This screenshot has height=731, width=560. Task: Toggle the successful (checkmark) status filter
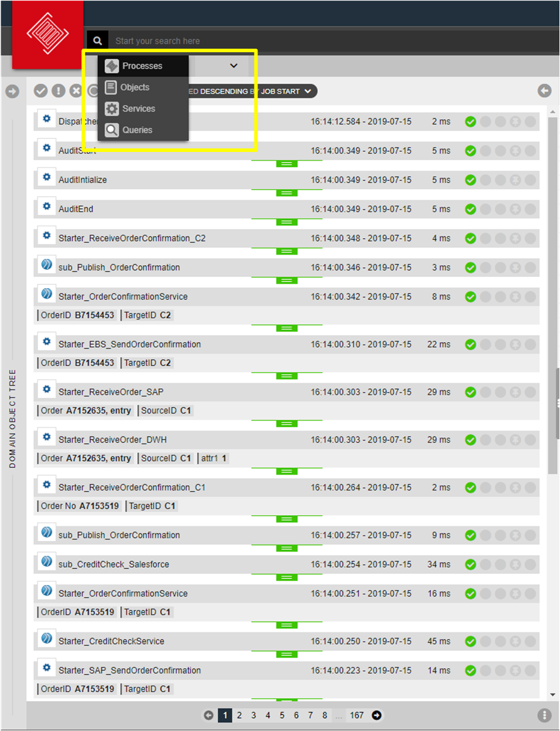pyautogui.click(x=40, y=90)
